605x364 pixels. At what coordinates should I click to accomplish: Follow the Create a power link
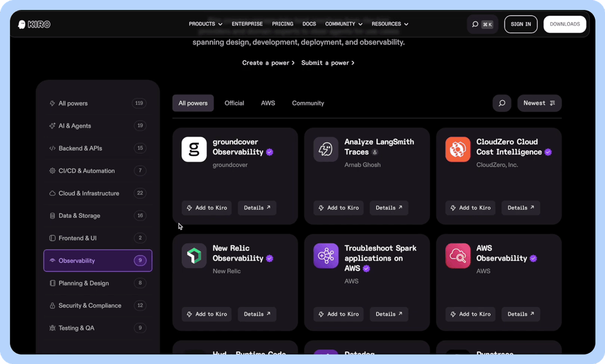(268, 63)
